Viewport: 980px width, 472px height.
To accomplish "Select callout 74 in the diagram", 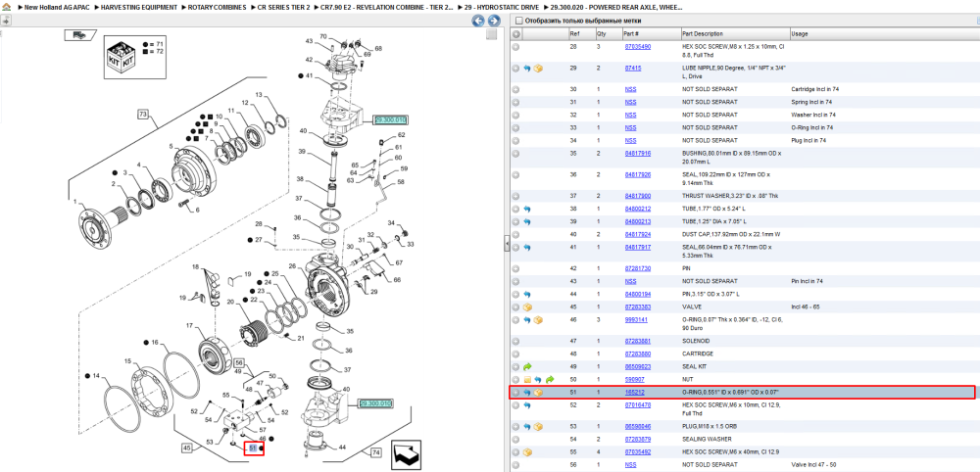I will (x=375, y=452).
